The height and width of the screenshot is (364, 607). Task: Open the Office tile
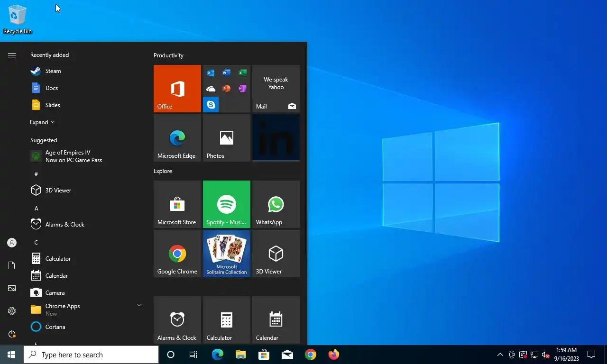tap(177, 89)
